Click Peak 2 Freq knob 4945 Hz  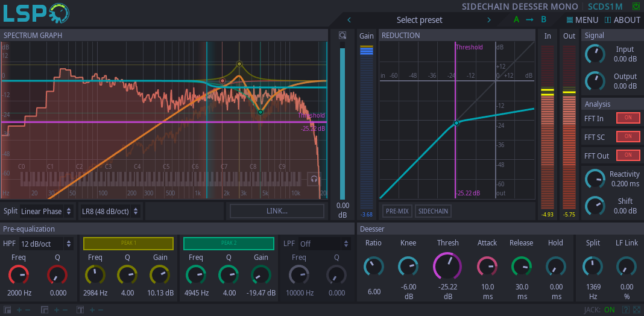tap(196, 275)
